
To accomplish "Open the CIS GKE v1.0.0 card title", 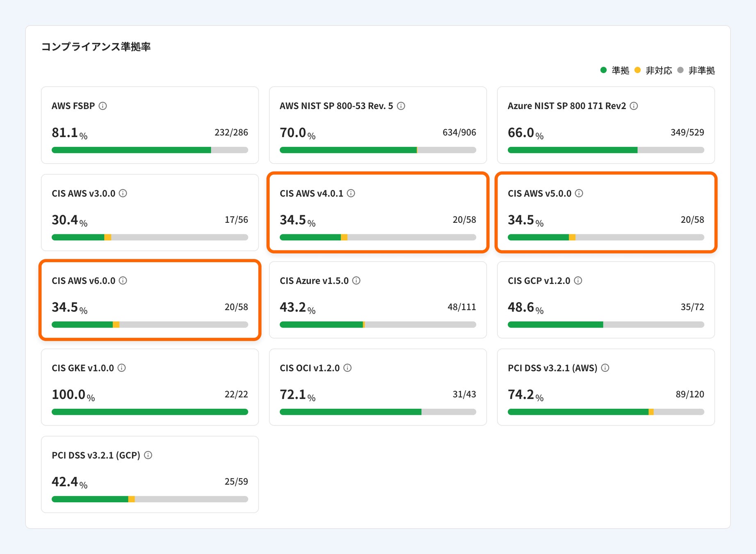I will (x=83, y=368).
